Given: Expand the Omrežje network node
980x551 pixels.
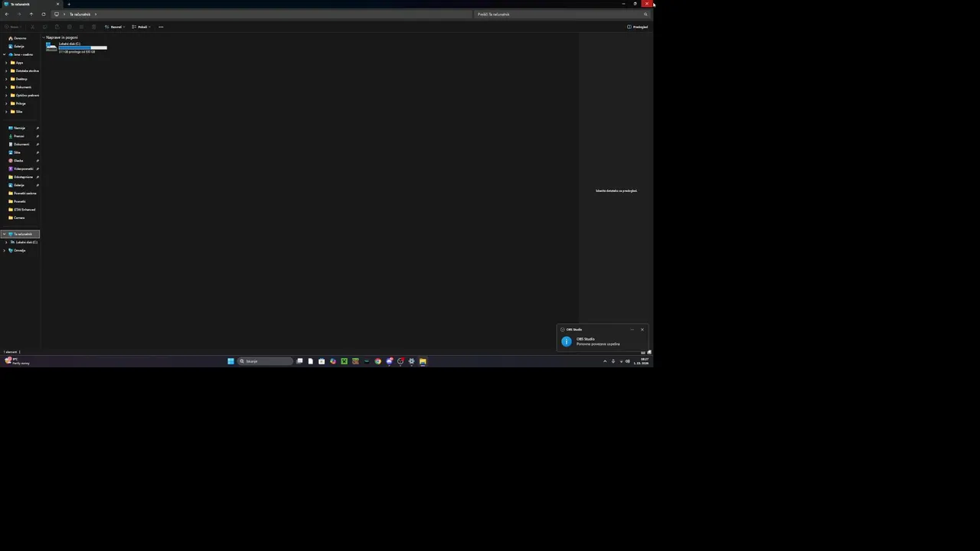Looking at the screenshot, I should (5, 250).
